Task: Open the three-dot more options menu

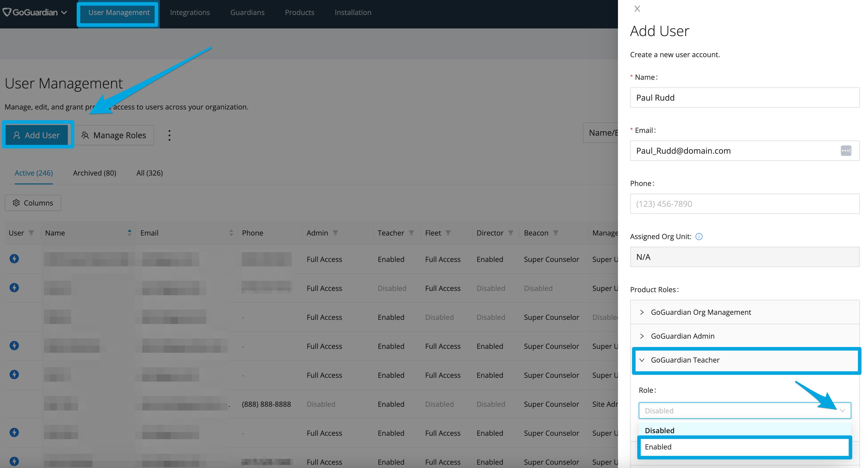Action: [x=169, y=135]
